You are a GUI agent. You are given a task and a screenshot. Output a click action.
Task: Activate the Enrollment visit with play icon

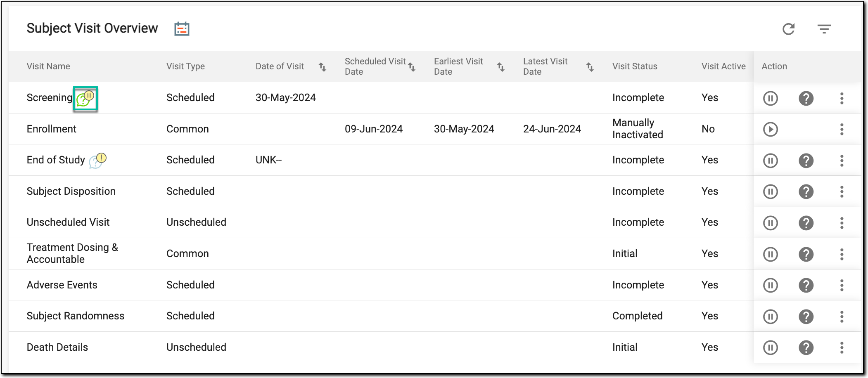771,129
